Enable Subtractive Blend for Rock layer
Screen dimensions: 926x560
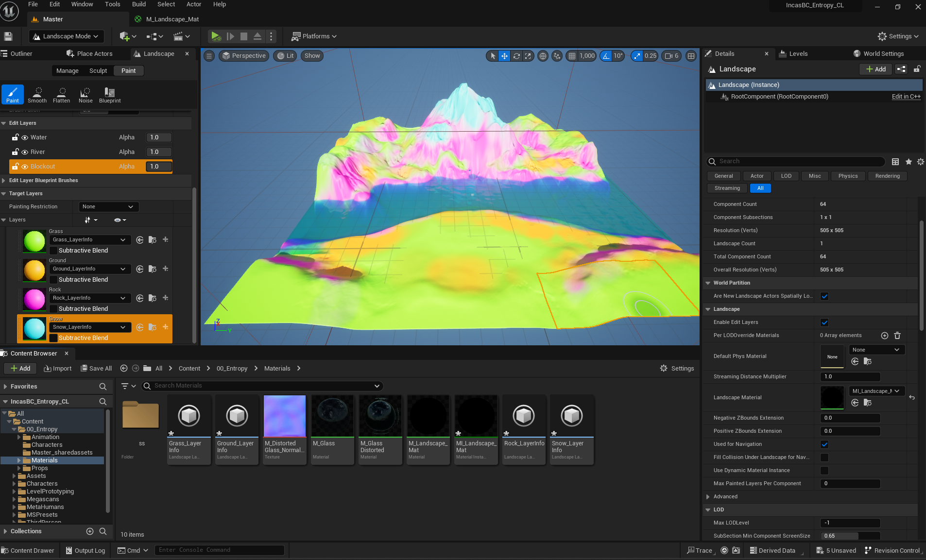tap(53, 309)
